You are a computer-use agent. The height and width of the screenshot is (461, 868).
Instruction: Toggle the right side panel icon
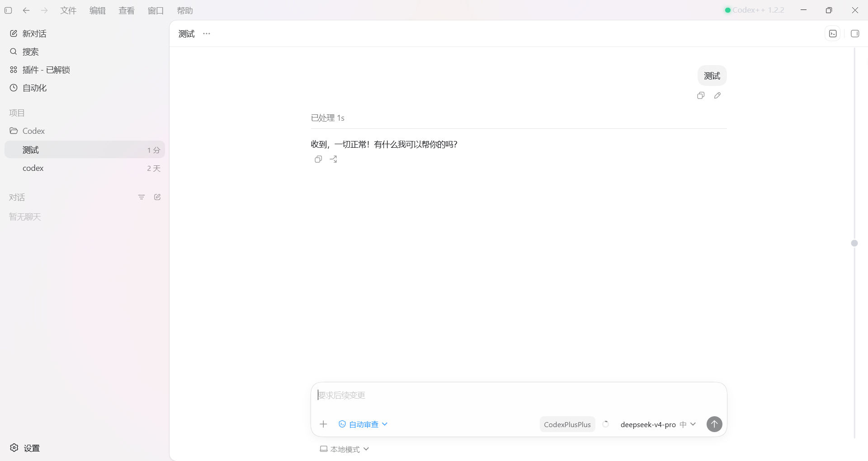(855, 33)
